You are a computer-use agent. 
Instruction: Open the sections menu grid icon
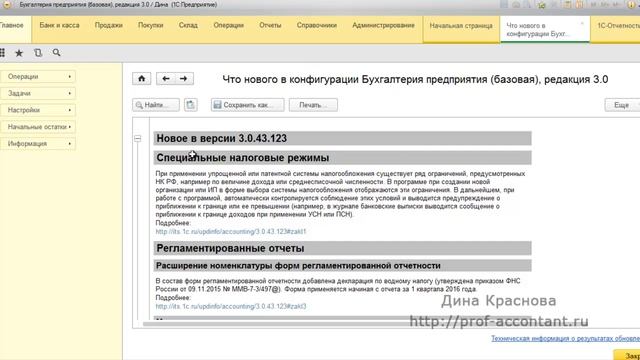click(x=2, y=53)
